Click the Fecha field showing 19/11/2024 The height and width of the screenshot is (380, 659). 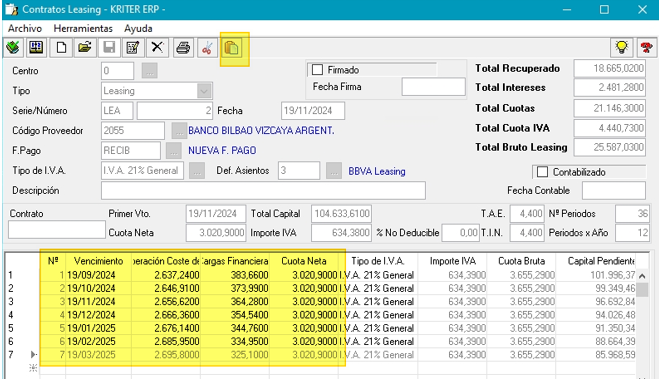(313, 111)
